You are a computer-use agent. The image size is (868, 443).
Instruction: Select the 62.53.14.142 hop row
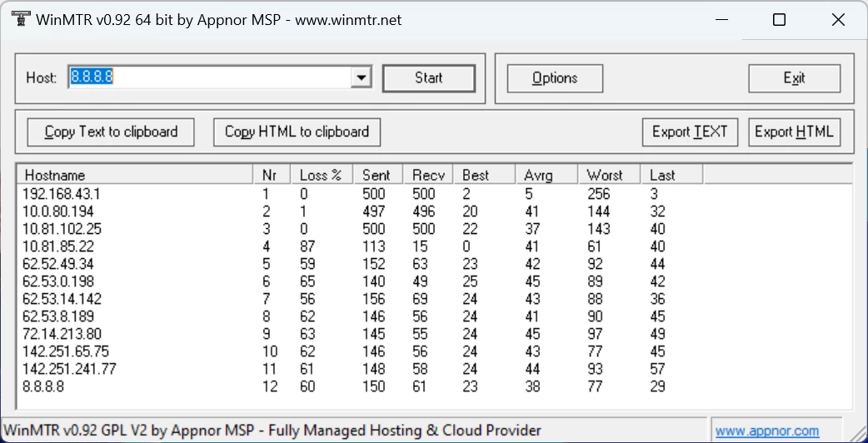tap(435, 299)
